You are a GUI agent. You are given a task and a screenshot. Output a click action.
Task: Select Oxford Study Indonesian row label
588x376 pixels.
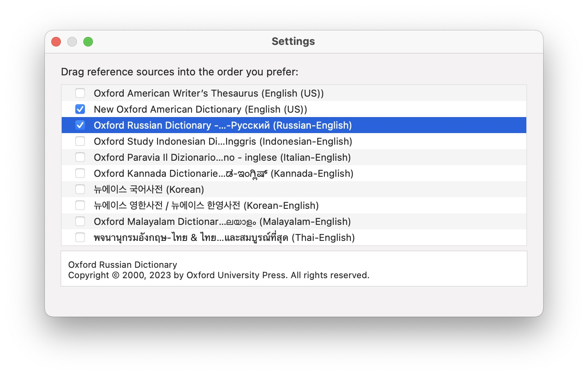tap(223, 142)
